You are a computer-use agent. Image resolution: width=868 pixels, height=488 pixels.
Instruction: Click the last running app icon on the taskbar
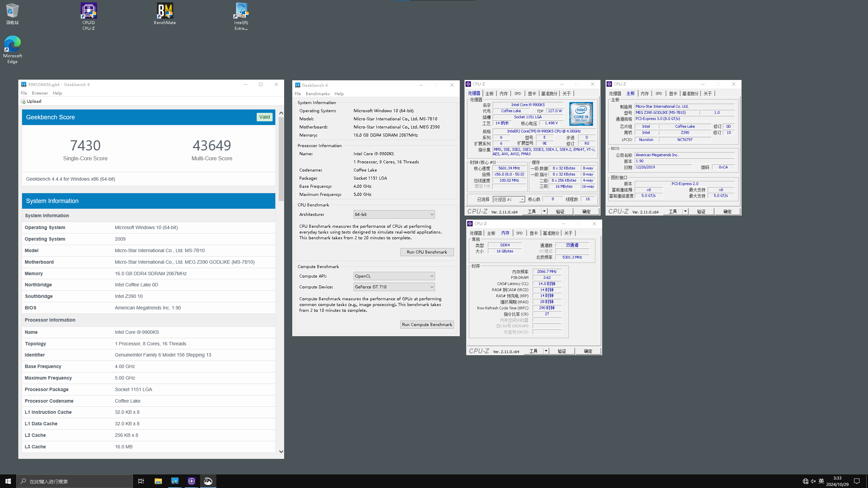pos(208,481)
